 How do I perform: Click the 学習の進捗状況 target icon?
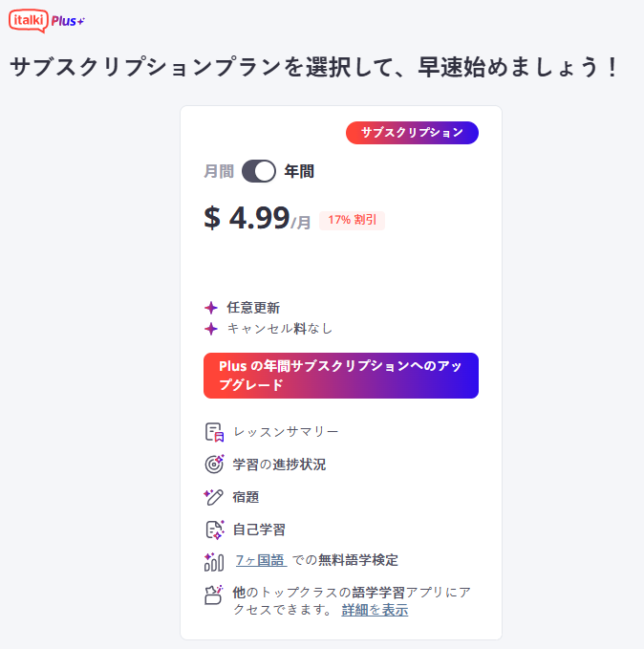[214, 464]
